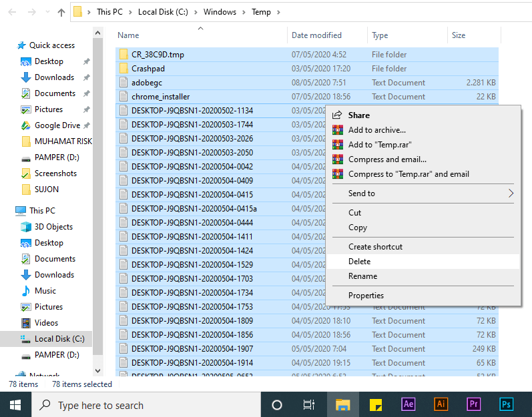
Task: Click the Cortana circle icon
Action: 277,405
